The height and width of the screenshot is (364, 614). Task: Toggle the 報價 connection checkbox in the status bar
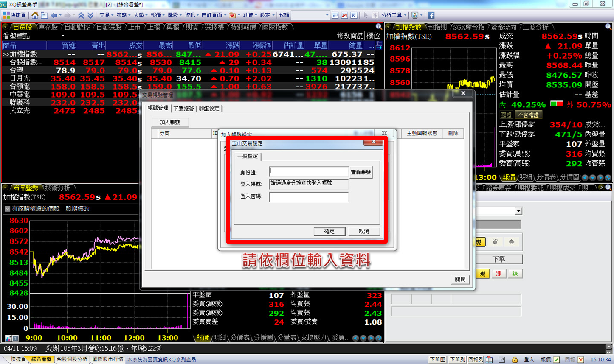tap(557, 360)
